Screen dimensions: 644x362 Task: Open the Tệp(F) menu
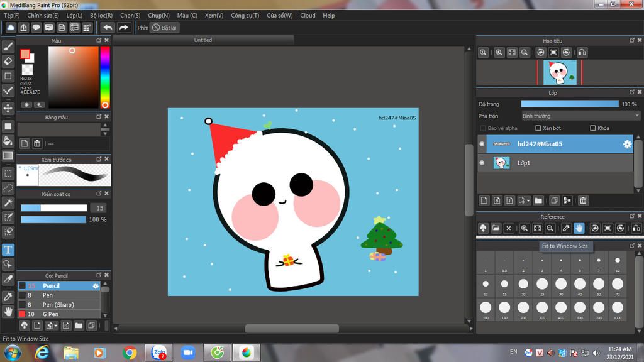pos(11,15)
